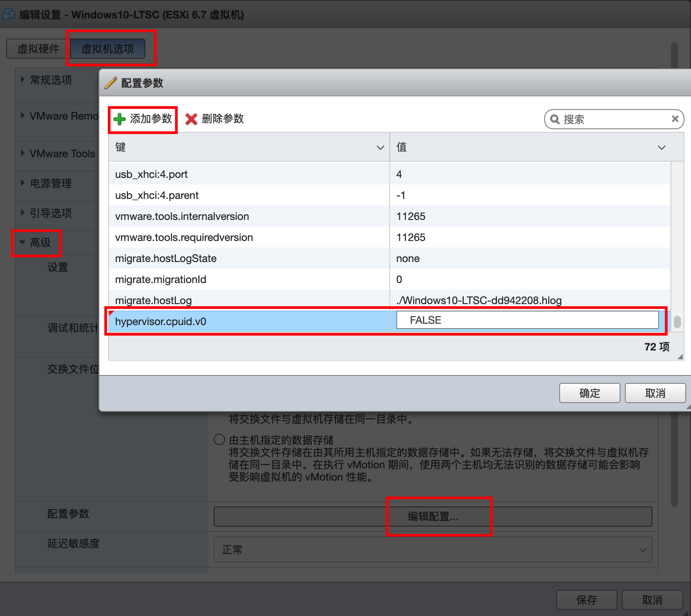691x616 pixels.
Task: Select the hypervisor.cpuid.v0 key cell
Action: click(x=249, y=321)
